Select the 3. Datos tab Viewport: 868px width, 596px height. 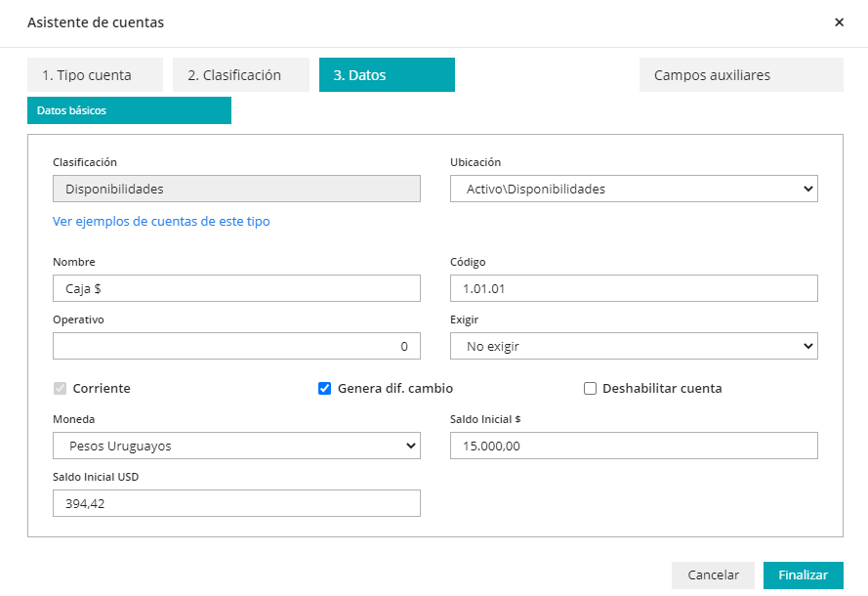387,75
